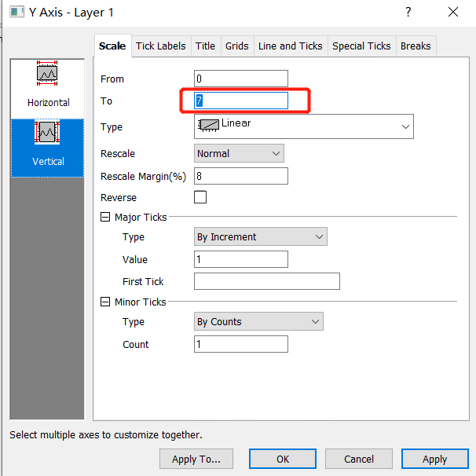Collapse the Minor Ticks section
Screen dimensions: 476x476
105,302
